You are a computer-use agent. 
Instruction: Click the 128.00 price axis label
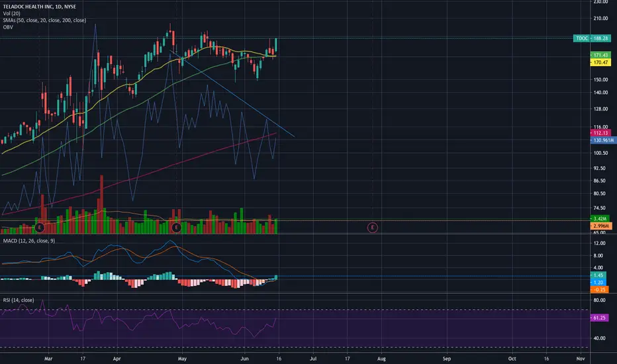[x=601, y=109]
